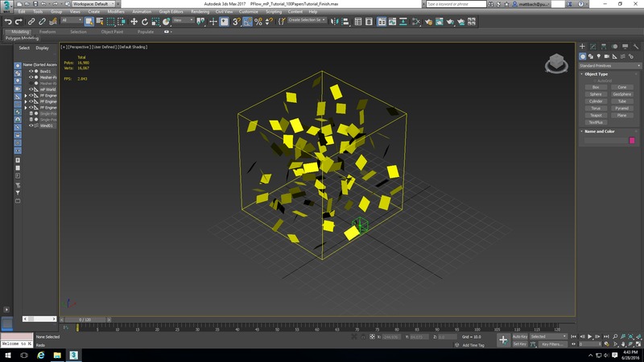Viewport: 644px width, 362px height.
Task: Play the animation
Action: (590, 336)
